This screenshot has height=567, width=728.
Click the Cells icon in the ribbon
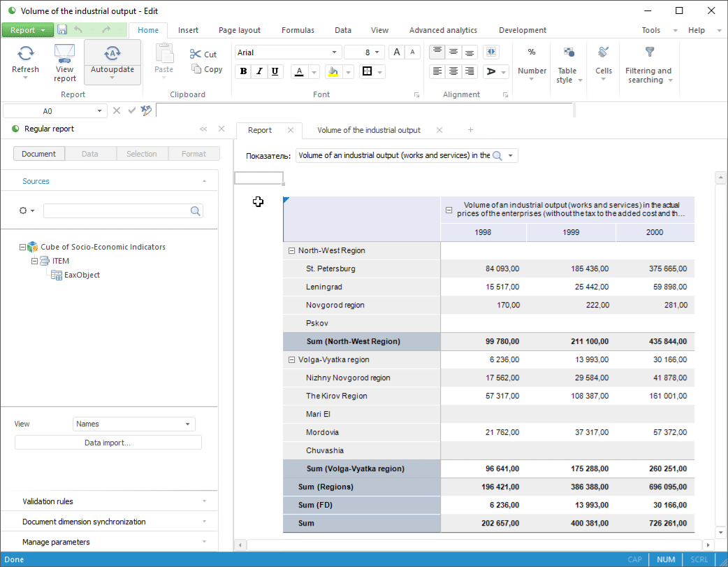pos(604,52)
